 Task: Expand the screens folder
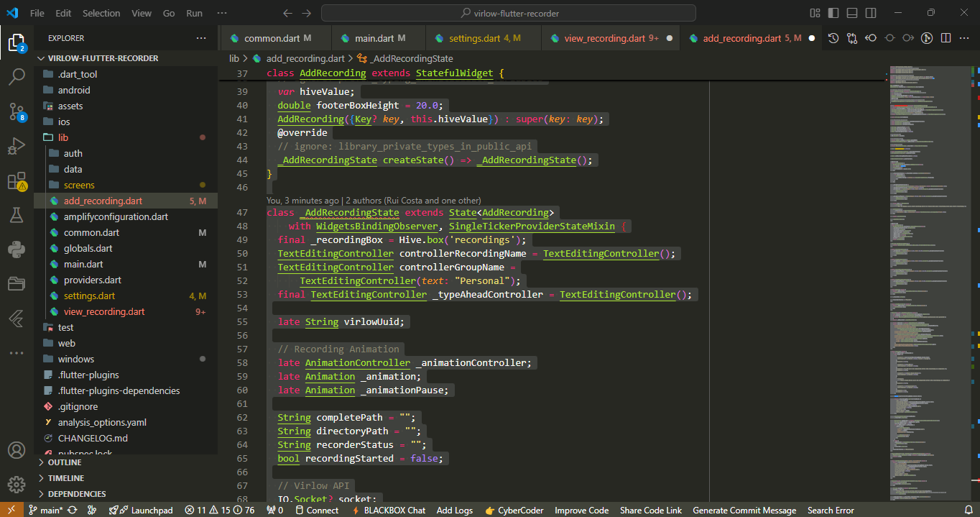point(126,185)
